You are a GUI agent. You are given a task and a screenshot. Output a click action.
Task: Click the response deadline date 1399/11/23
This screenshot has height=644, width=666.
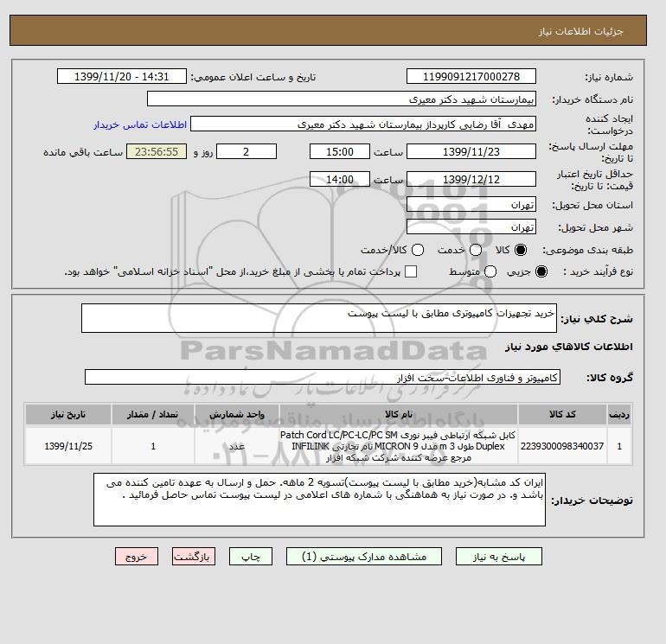click(x=471, y=151)
